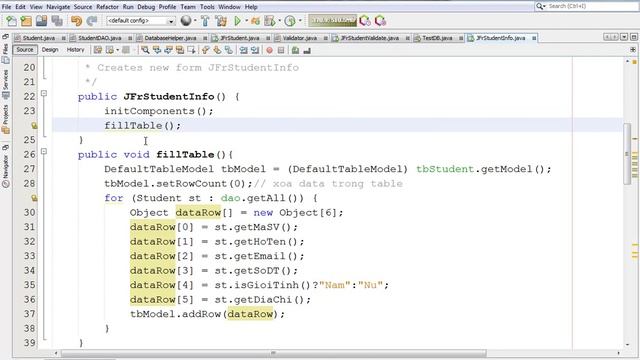Show the open documents list dropdown
640x360 pixels.
pyautogui.click(x=624, y=37)
